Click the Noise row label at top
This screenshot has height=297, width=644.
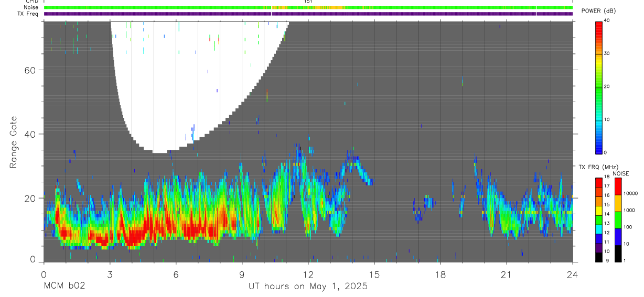point(31,7)
